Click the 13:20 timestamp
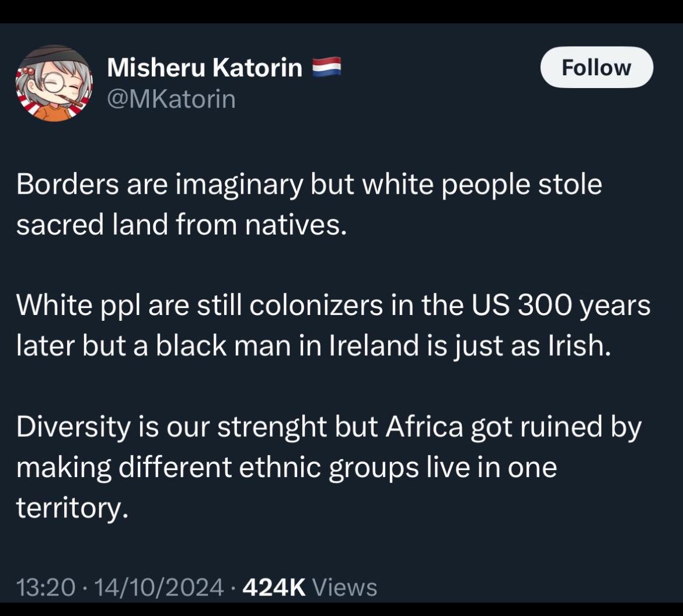This screenshot has width=683, height=616. [46, 587]
